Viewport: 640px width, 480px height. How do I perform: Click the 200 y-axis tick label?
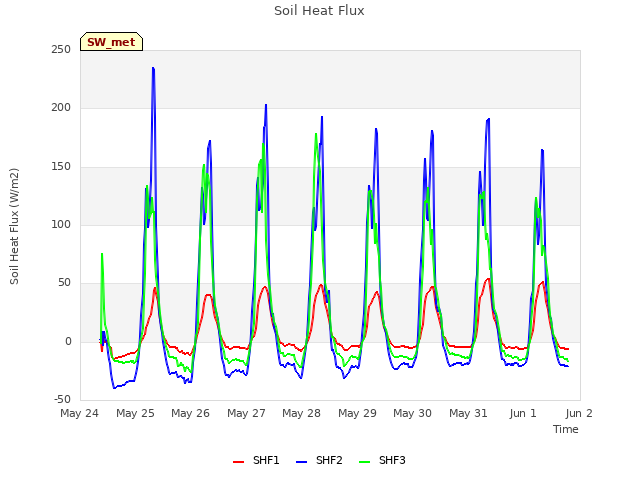(x=61, y=108)
